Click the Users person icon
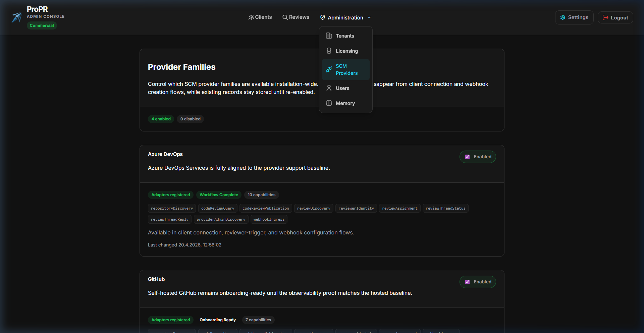 point(329,88)
